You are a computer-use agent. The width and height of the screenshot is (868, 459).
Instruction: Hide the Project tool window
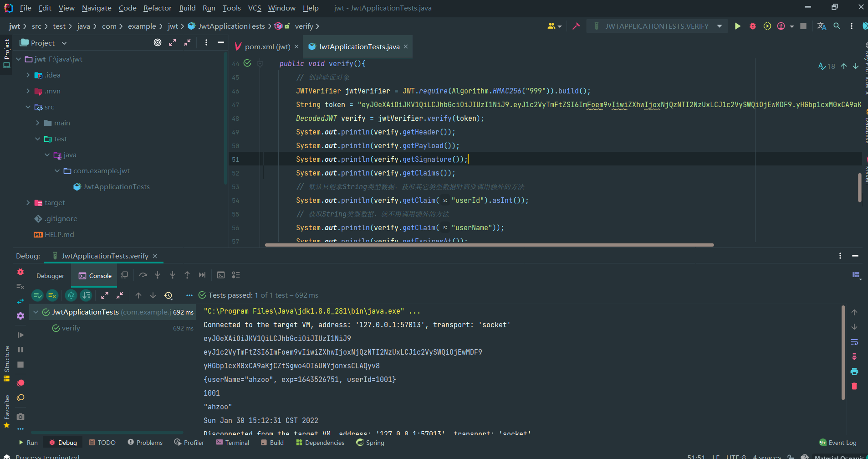(221, 42)
